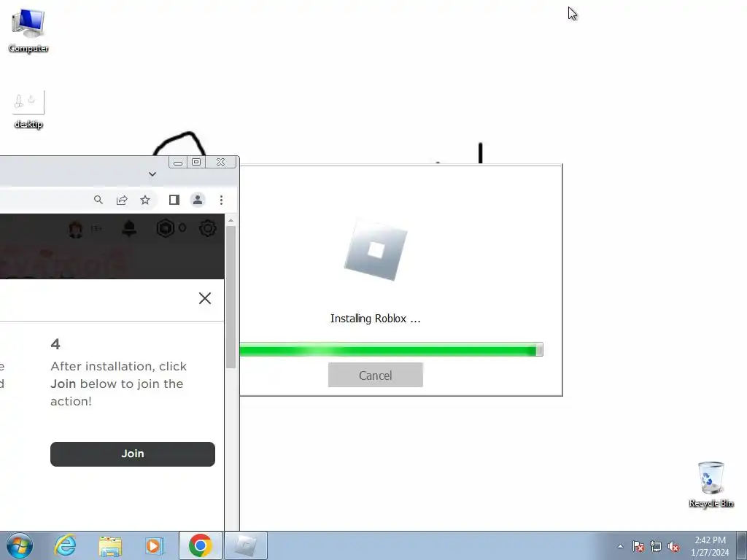Click the Chrome search (zoom) icon in address bar
This screenshot has width=747, height=560.
[98, 200]
